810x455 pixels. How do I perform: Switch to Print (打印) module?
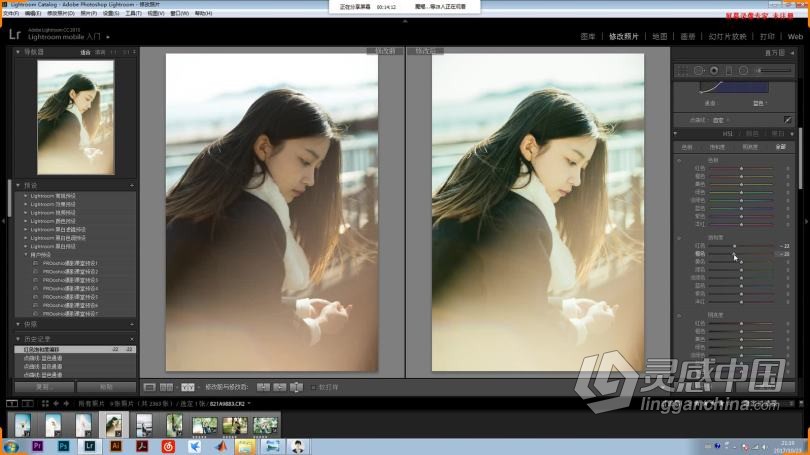[767, 37]
